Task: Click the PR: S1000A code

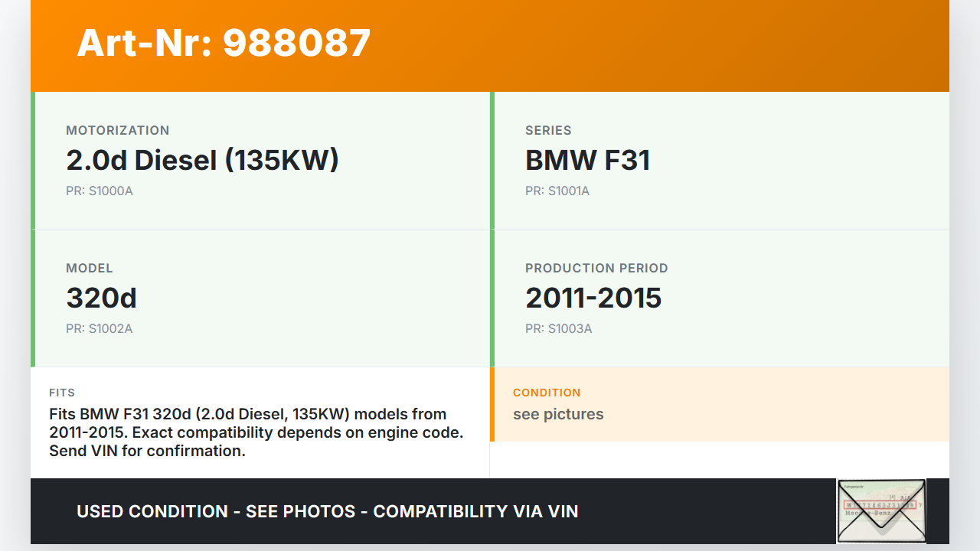Action: coord(100,191)
